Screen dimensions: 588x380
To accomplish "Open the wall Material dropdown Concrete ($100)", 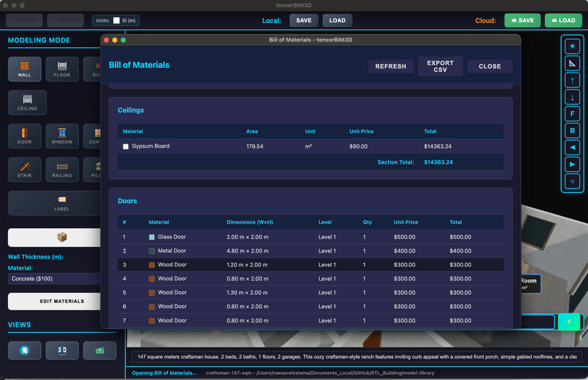I will (x=55, y=279).
